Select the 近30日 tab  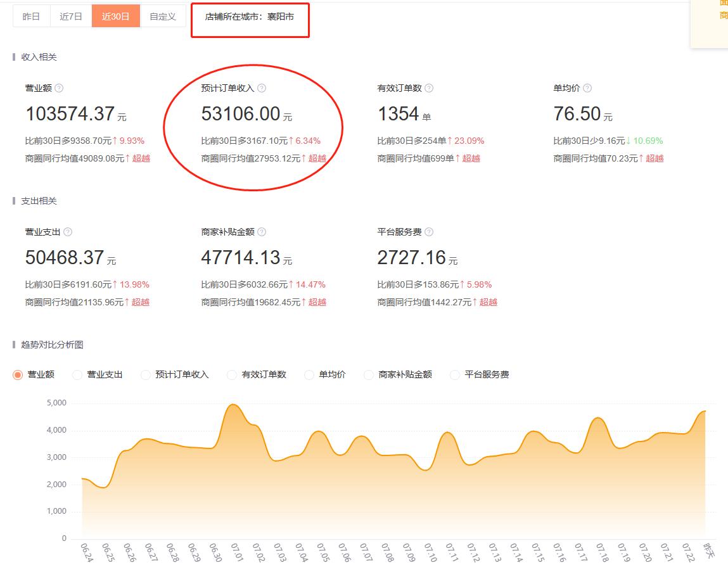pos(115,16)
